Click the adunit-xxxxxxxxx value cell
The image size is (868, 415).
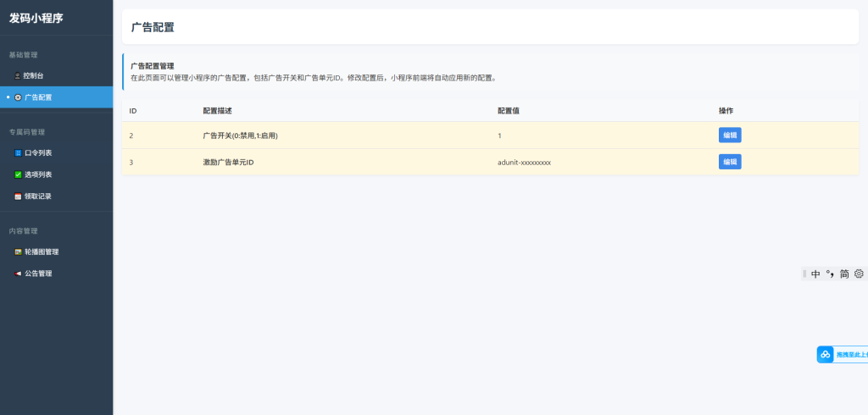(524, 162)
